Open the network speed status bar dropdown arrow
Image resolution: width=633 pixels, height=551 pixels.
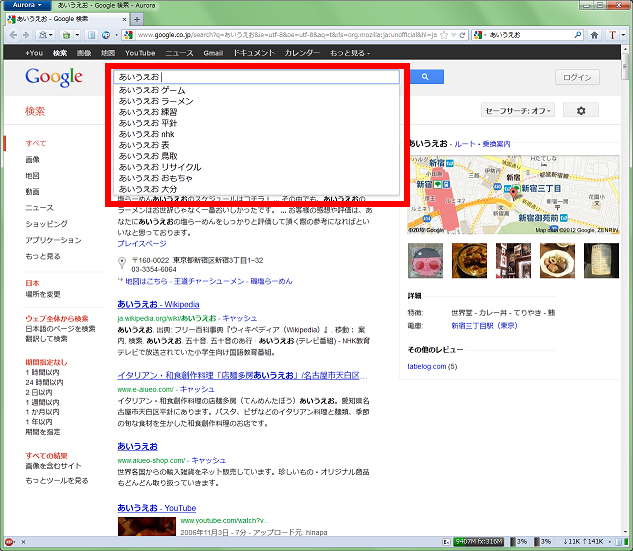[610, 542]
